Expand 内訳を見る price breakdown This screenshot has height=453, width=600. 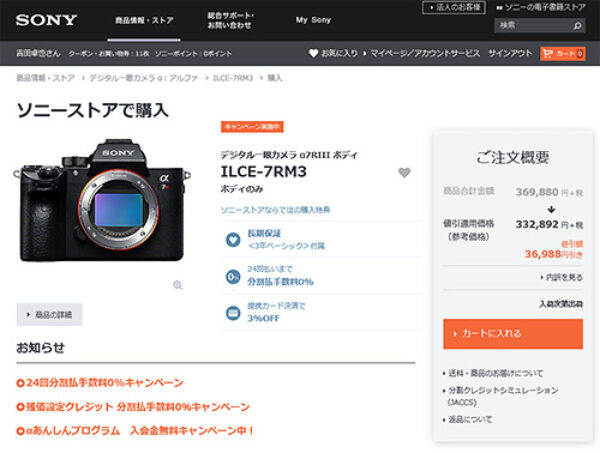[560, 277]
